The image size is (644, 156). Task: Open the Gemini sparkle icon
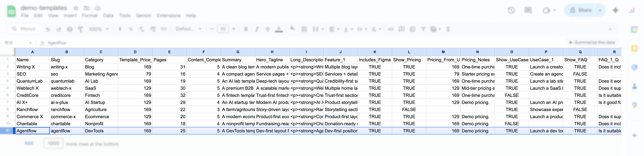pyautogui.click(x=616, y=10)
